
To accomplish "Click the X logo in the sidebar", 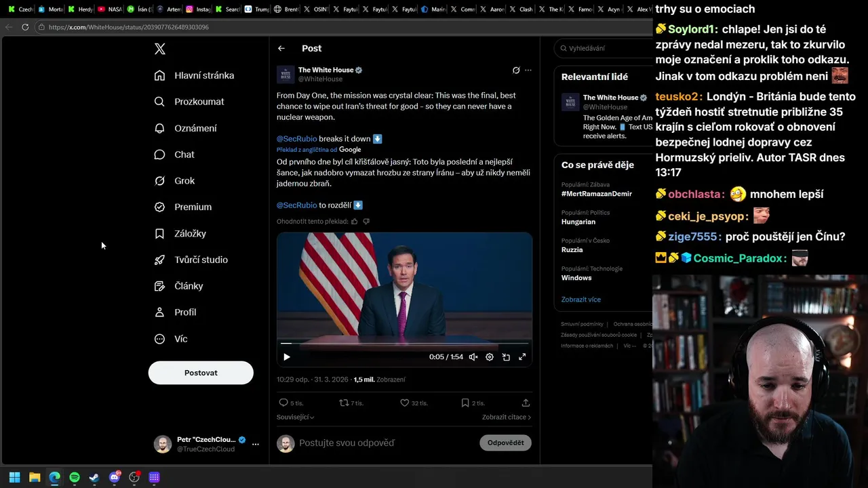I will click(x=159, y=49).
